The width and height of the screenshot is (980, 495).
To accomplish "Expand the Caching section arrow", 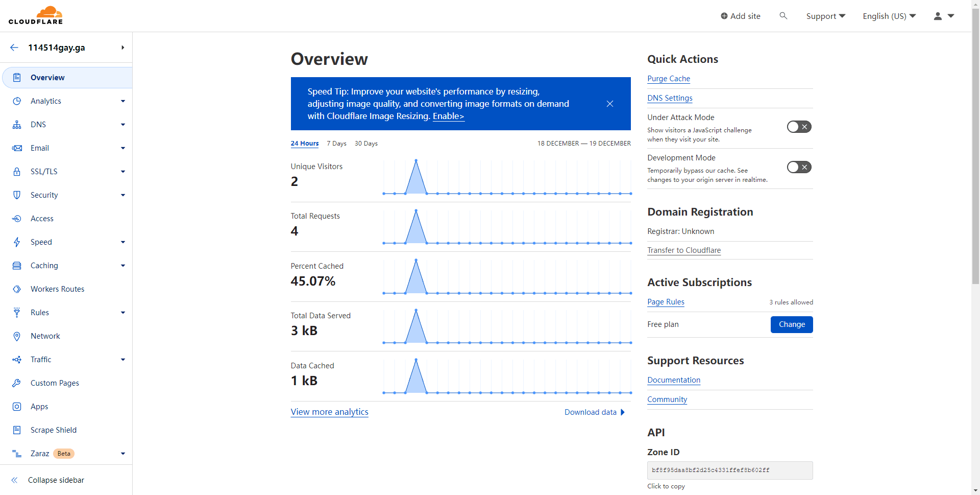I will 123,266.
